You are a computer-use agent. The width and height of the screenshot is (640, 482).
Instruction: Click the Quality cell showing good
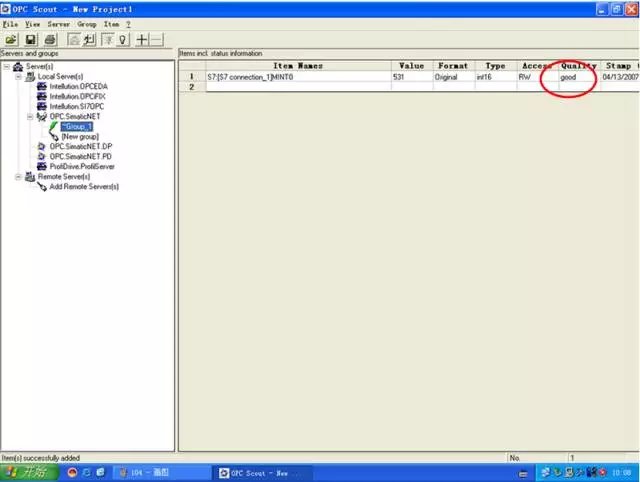[x=569, y=77]
